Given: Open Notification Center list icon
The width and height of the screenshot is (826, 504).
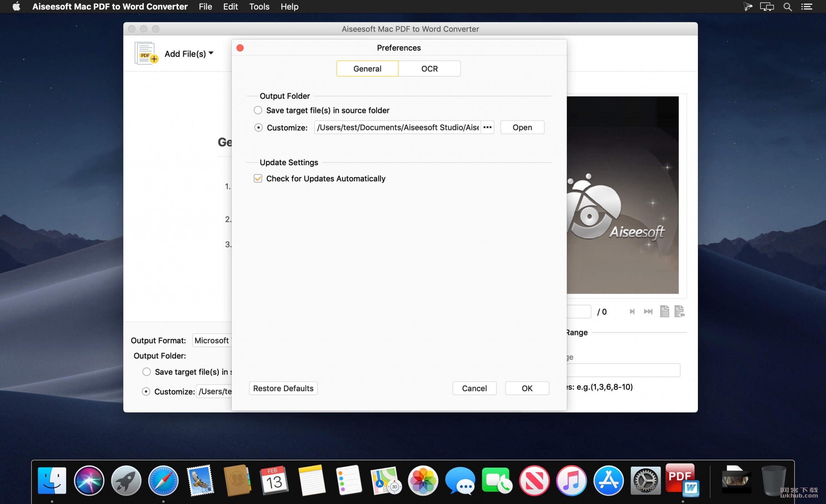Looking at the screenshot, I should click(807, 7).
